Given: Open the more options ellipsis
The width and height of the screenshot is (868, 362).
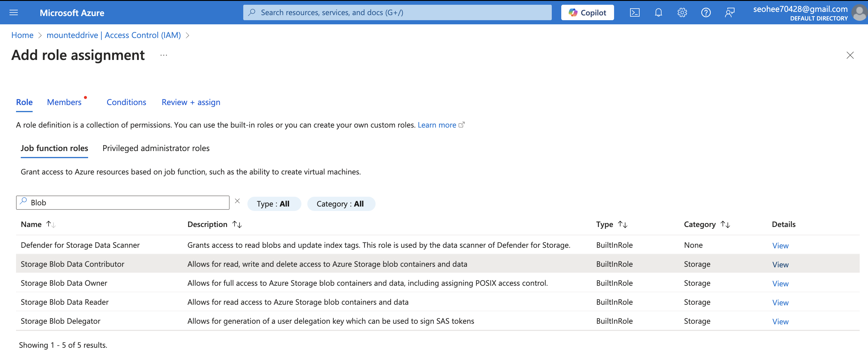Looking at the screenshot, I should click(x=164, y=55).
